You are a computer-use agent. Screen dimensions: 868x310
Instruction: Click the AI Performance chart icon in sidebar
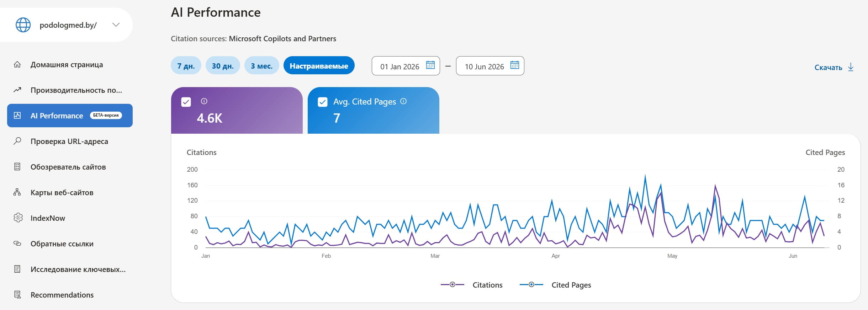coord(17,115)
